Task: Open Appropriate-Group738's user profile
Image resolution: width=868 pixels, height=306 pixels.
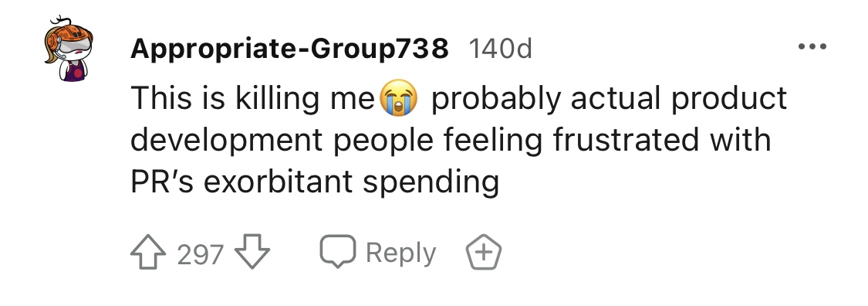Action: [x=289, y=49]
